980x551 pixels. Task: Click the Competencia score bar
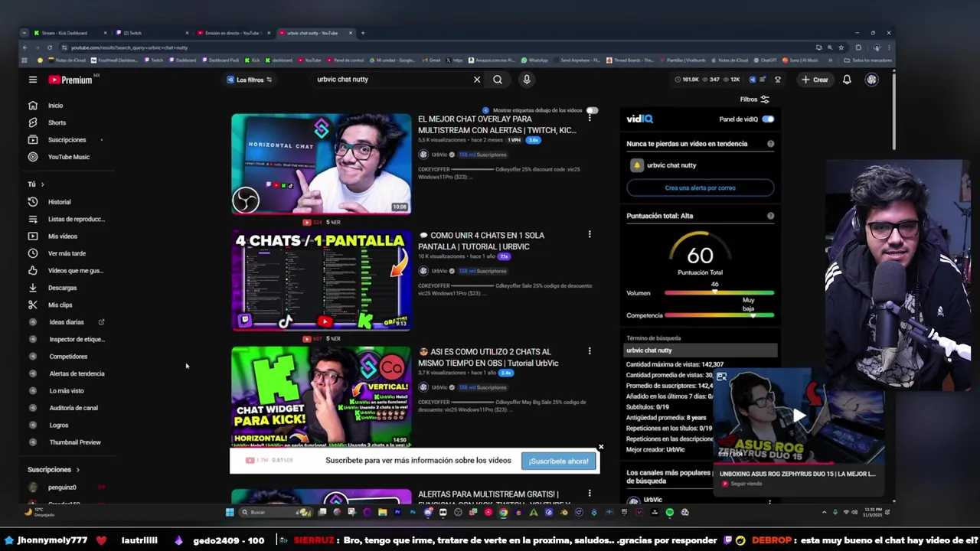719,315
